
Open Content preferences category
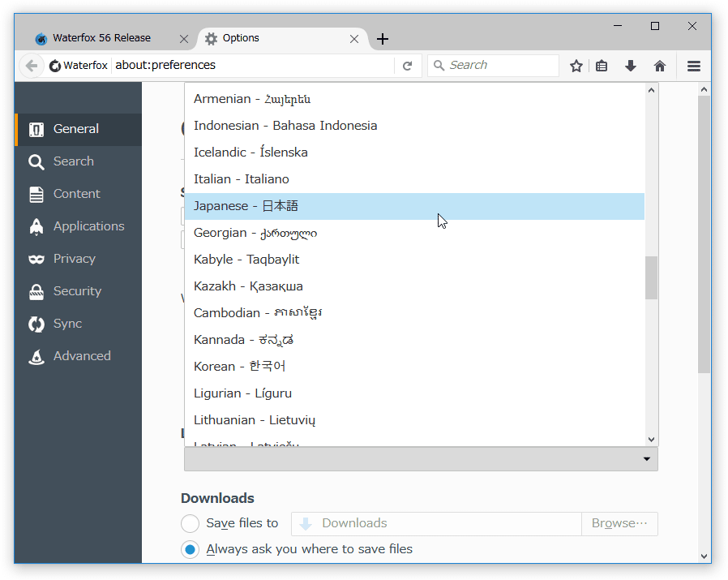[x=78, y=194]
